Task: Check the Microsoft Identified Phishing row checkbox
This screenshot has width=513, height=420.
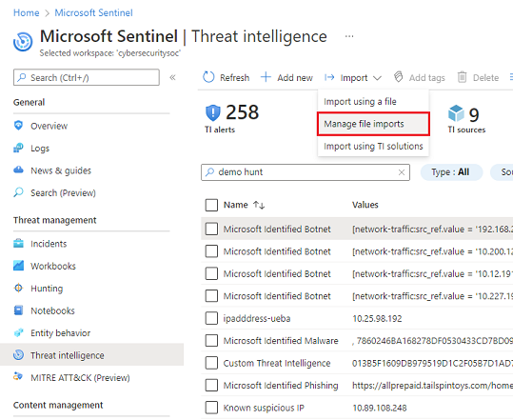Action: click(x=211, y=386)
